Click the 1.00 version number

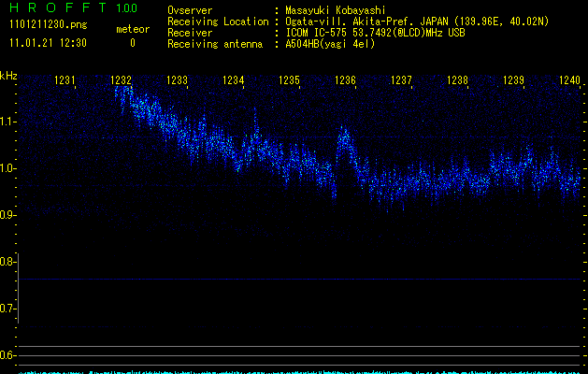pyautogui.click(x=126, y=8)
